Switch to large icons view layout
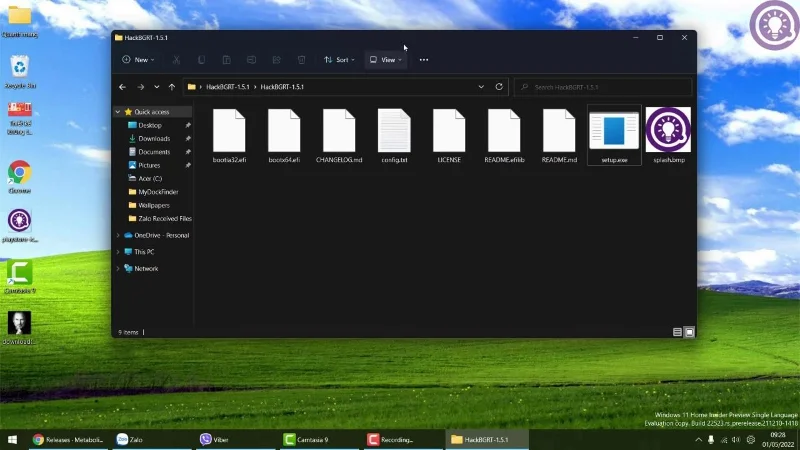The image size is (800, 450). (x=689, y=332)
